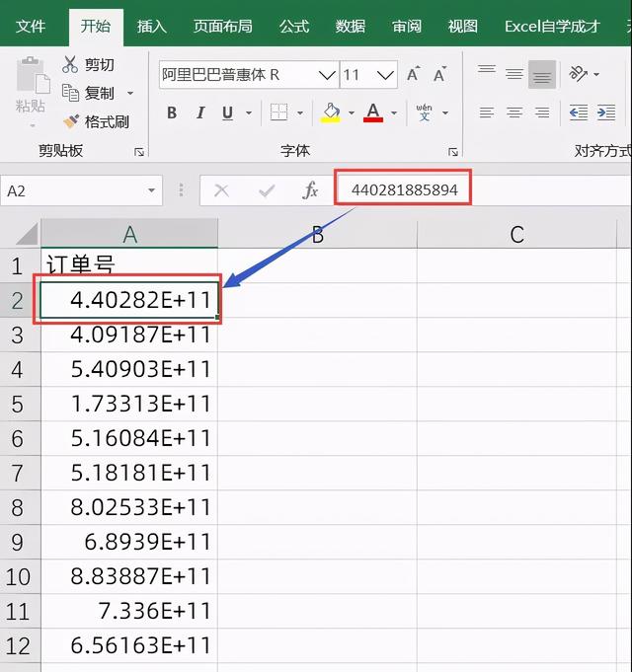
Task: Switch to the 公式 tab
Action: tap(294, 26)
